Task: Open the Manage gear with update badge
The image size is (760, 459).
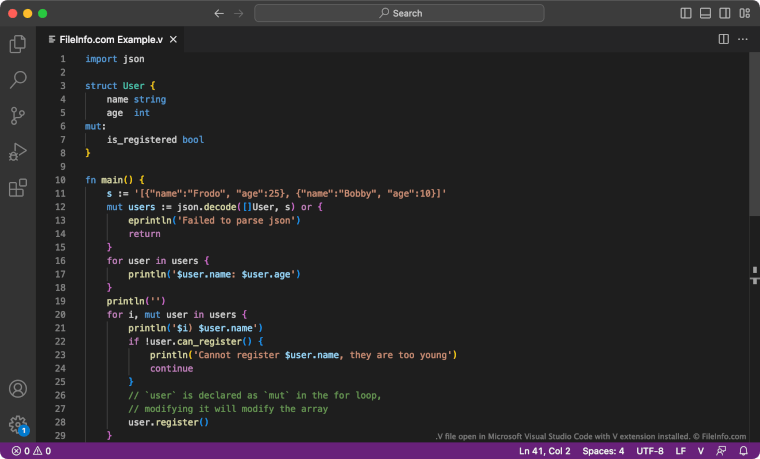Action: [18, 425]
